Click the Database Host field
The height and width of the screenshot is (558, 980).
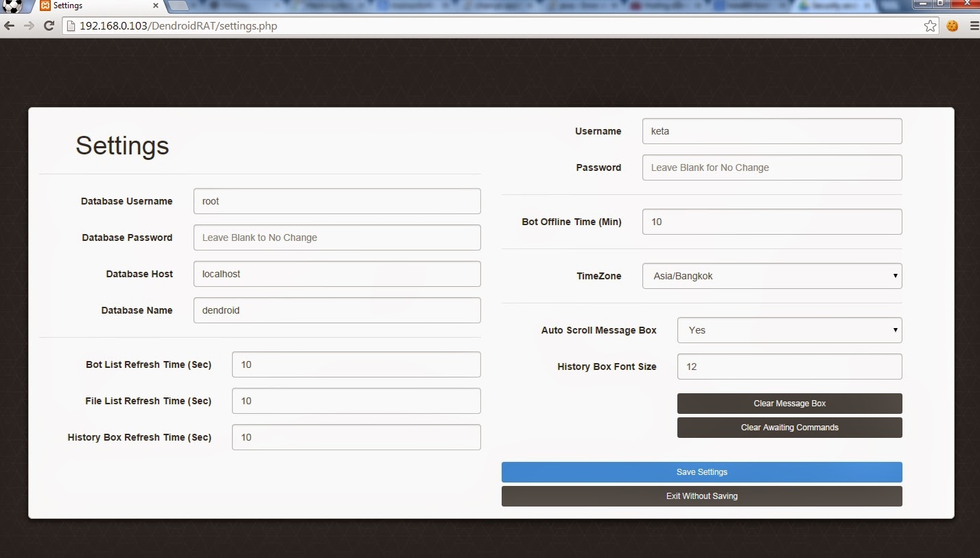point(337,274)
